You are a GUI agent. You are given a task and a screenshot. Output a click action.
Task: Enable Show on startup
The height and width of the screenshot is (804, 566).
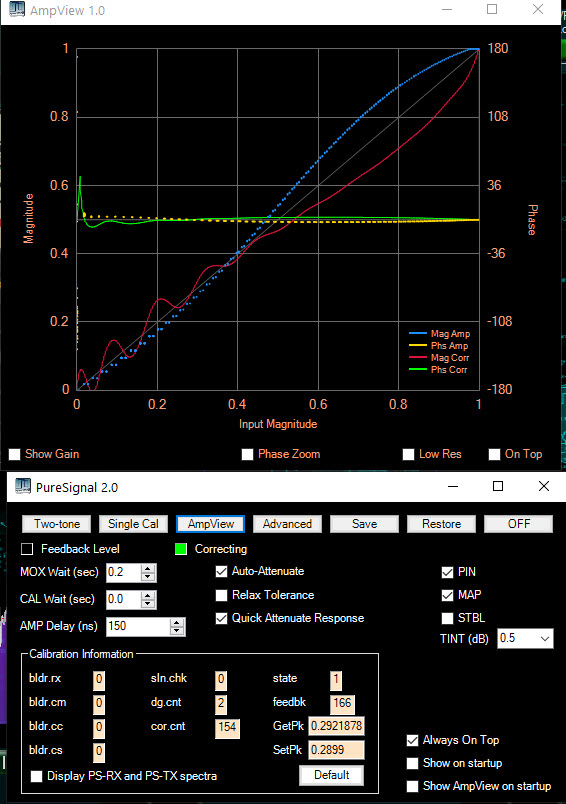412,763
